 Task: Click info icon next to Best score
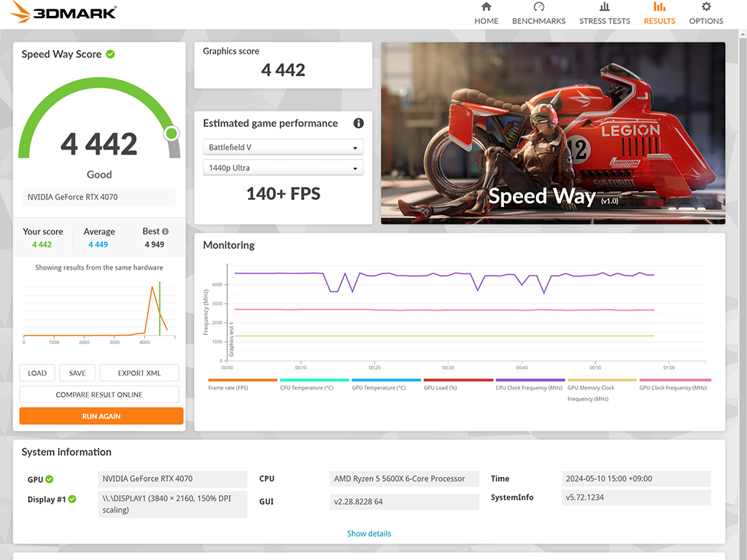tap(166, 231)
